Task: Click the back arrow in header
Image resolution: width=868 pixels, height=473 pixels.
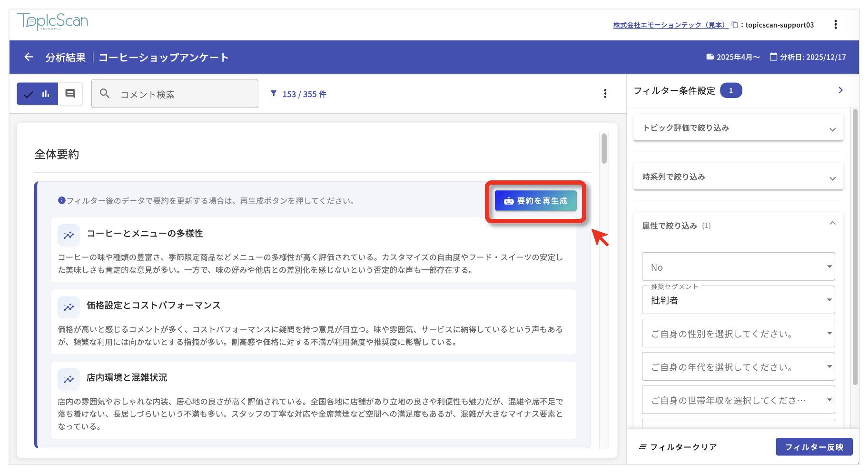Action: coord(29,57)
